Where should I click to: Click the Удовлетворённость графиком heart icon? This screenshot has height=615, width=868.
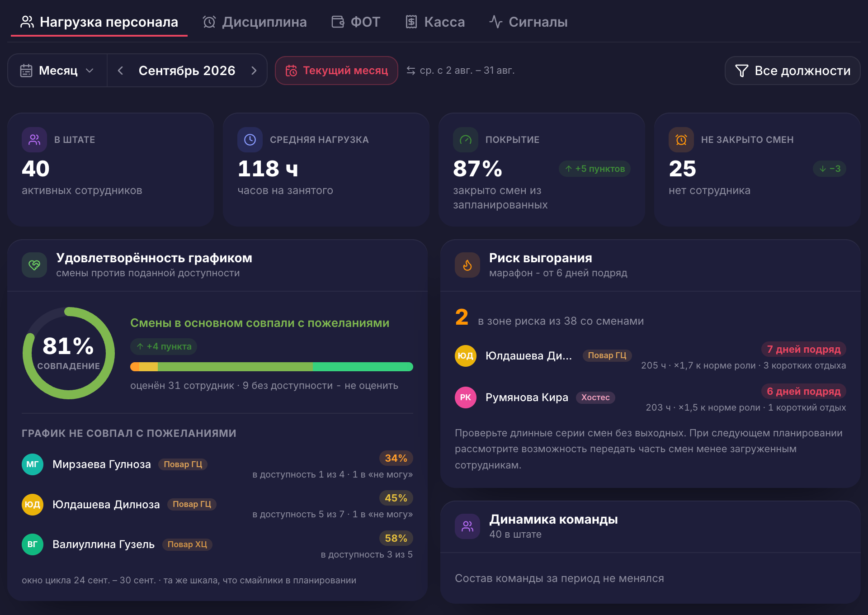34,265
